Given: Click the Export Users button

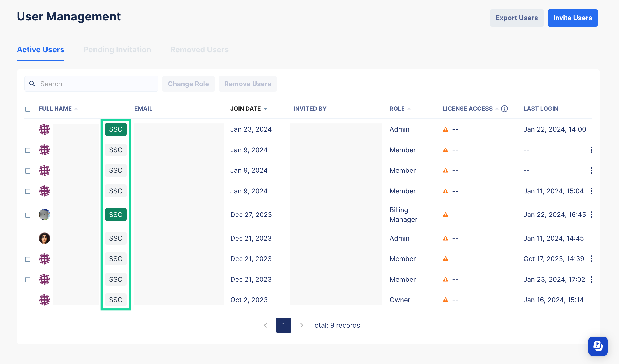Looking at the screenshot, I should [516, 18].
